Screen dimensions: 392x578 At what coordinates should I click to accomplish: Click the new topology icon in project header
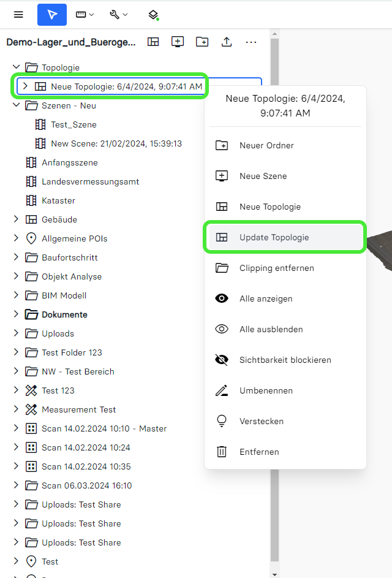pos(153,42)
